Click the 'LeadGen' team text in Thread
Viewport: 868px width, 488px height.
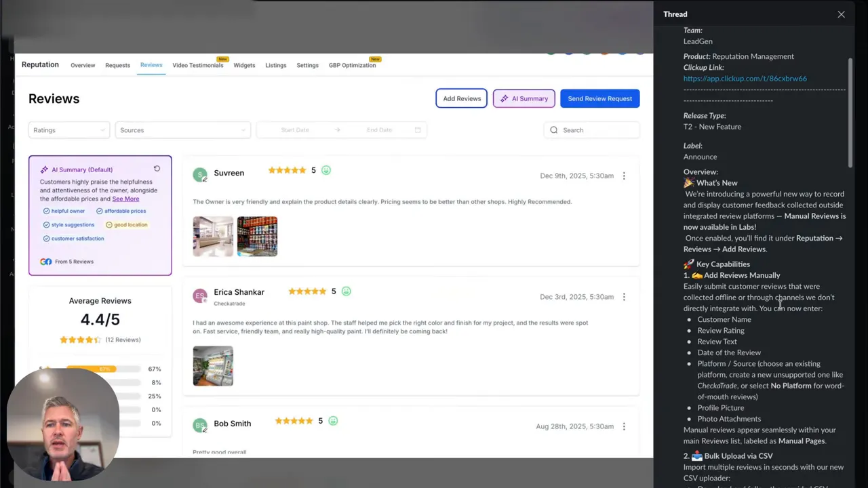698,41
